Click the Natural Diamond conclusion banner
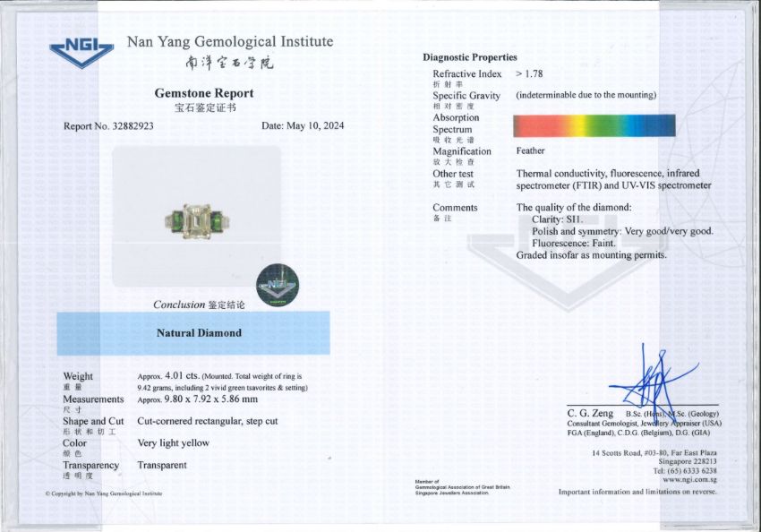 (x=193, y=333)
